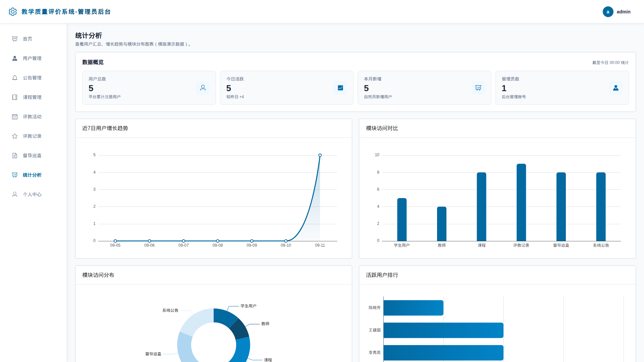644x362 pixels.
Task: Click the 自然月新增用户 caption
Action: coord(378,97)
